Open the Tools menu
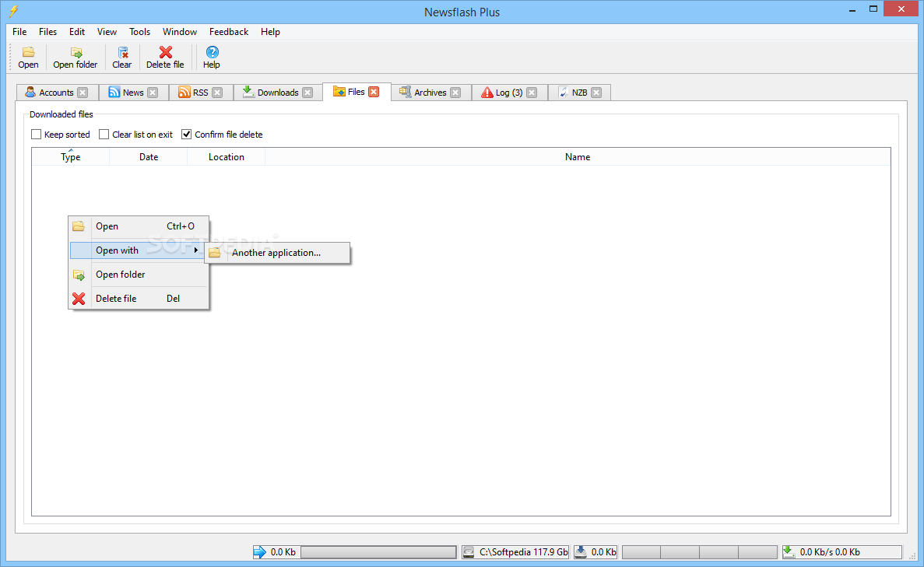The height and width of the screenshot is (567, 924). coord(139,32)
